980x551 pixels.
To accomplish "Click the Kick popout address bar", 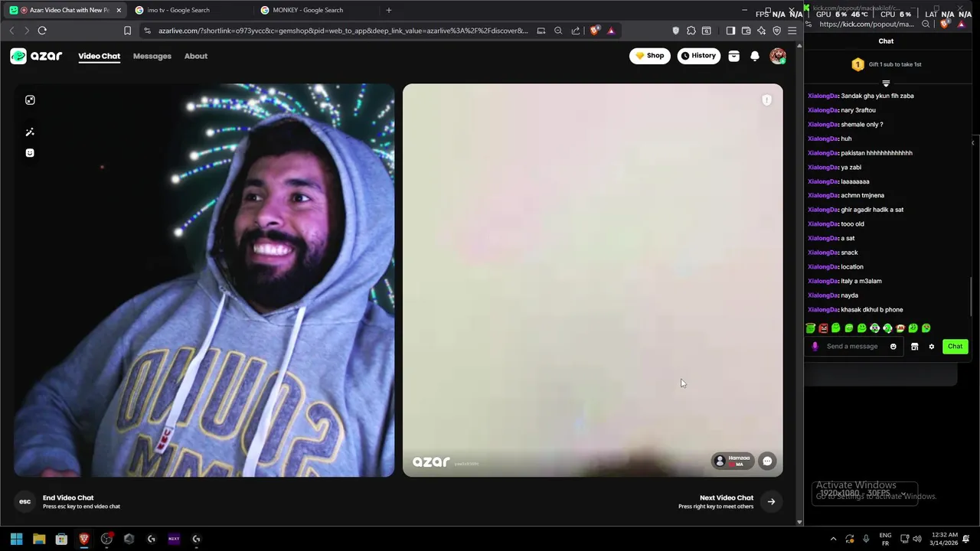I will [867, 24].
